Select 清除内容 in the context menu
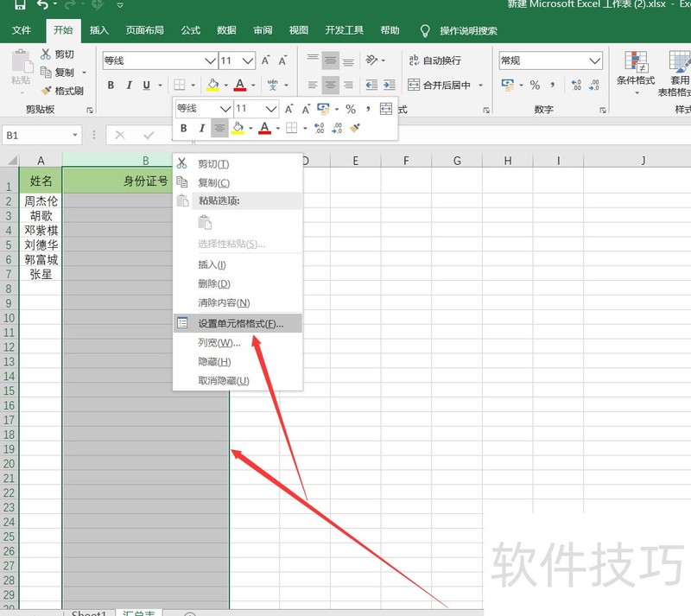The image size is (691, 616). click(224, 302)
